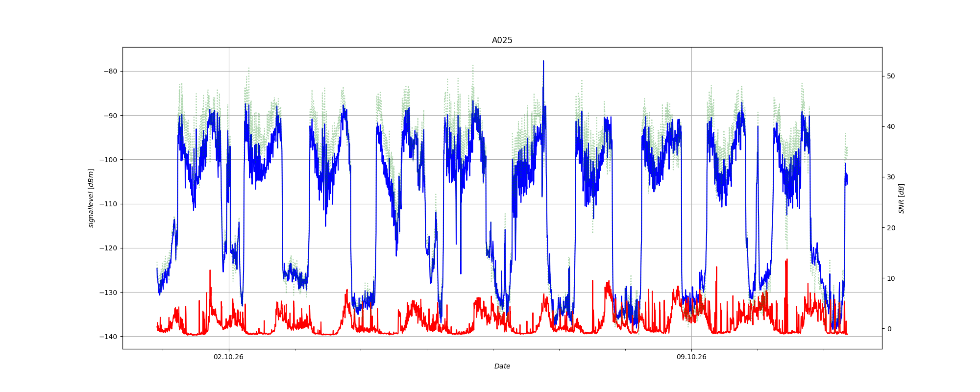Click the chart title A025

[x=502, y=40]
